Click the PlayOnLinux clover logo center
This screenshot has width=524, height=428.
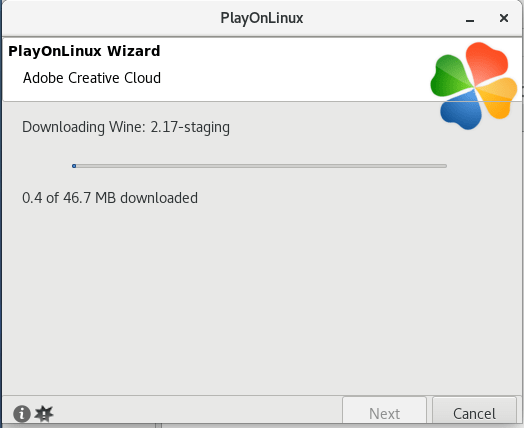[x=474, y=86]
